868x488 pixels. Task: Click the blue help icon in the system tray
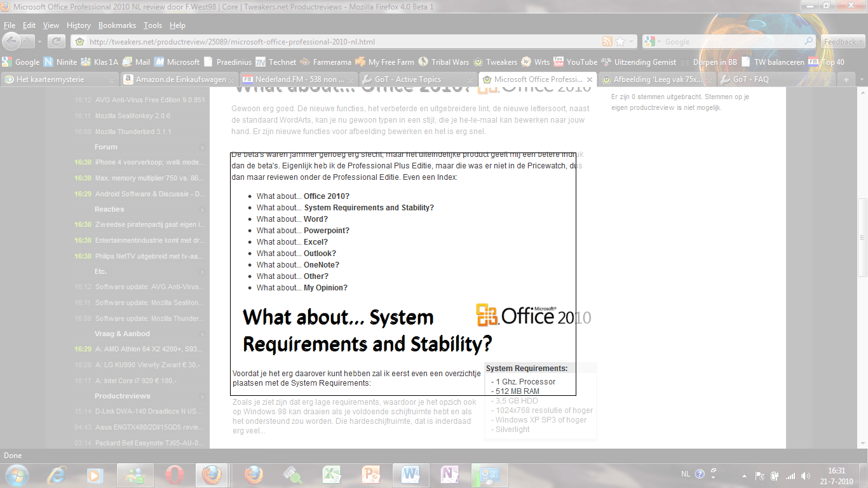pyautogui.click(x=700, y=474)
